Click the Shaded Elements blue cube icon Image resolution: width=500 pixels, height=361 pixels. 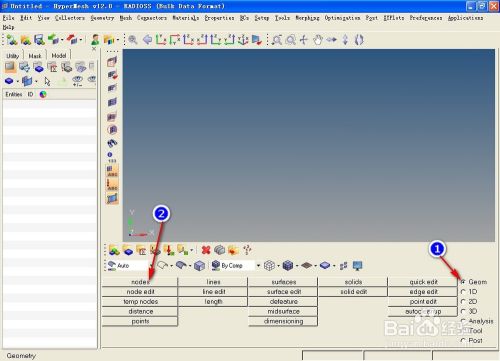pyautogui.click(x=288, y=266)
